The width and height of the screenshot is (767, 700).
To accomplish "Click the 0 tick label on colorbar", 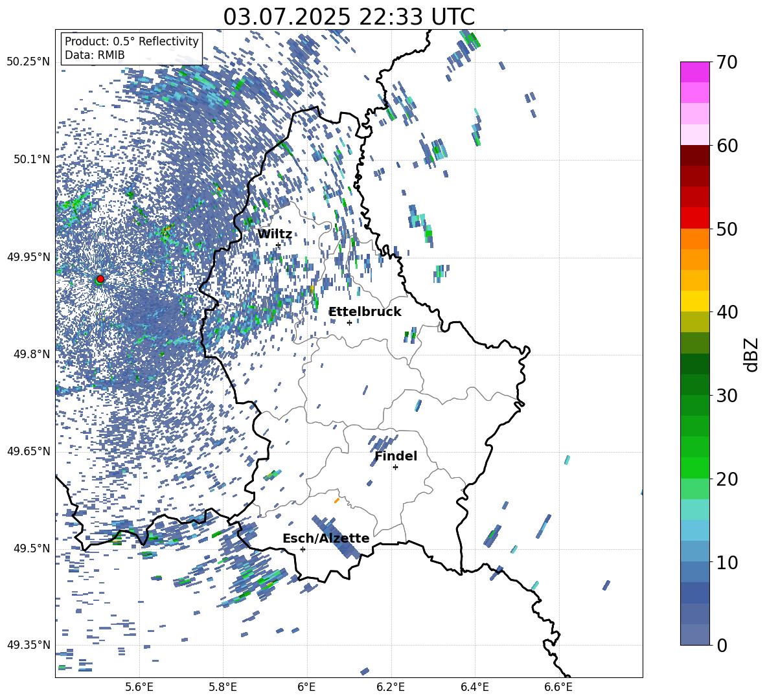I will [722, 645].
